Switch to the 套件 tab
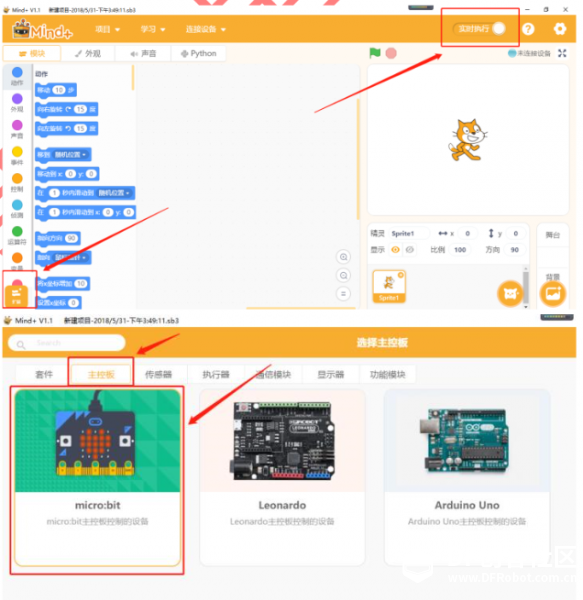583x600 pixels. point(44,374)
